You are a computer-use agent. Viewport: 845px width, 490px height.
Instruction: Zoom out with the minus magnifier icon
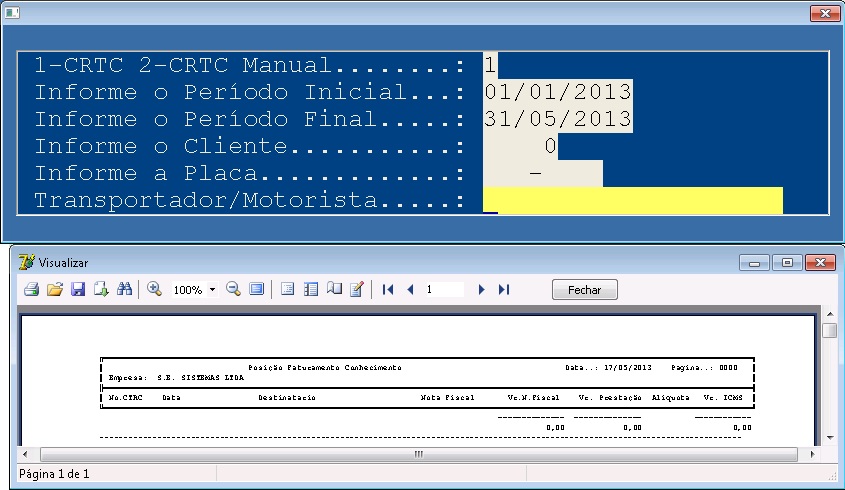click(x=233, y=289)
